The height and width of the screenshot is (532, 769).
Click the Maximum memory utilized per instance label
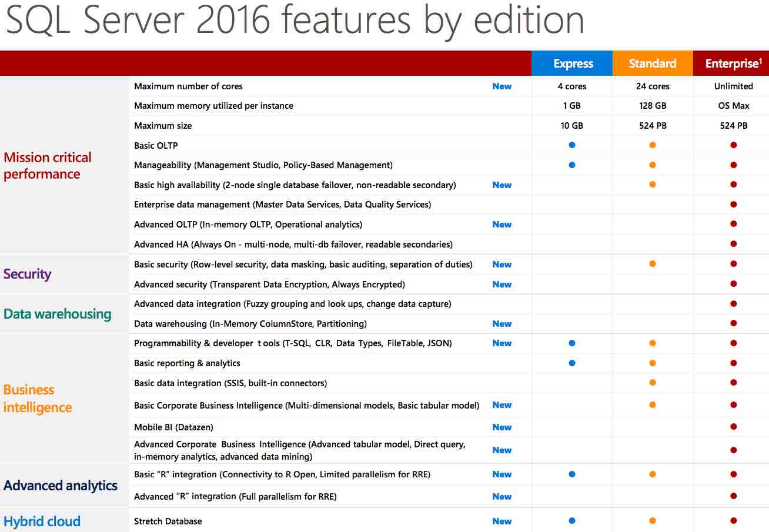pos(213,106)
